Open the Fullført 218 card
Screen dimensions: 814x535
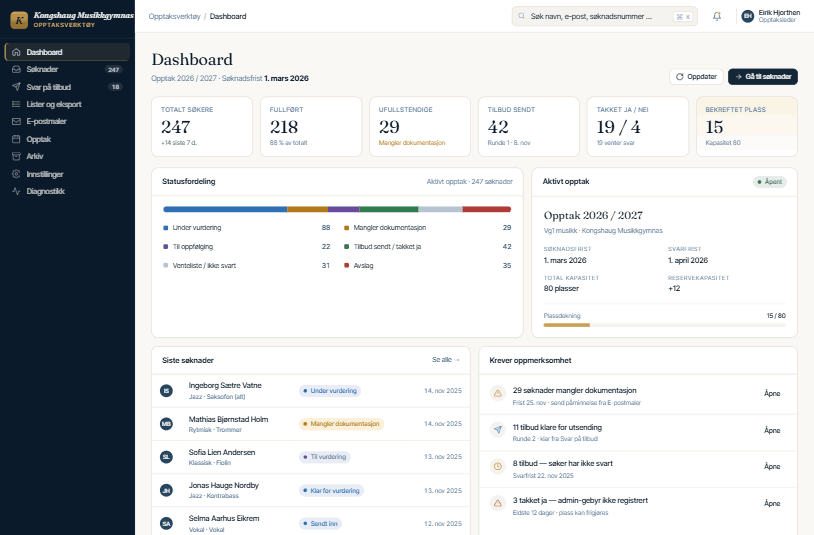(311, 126)
